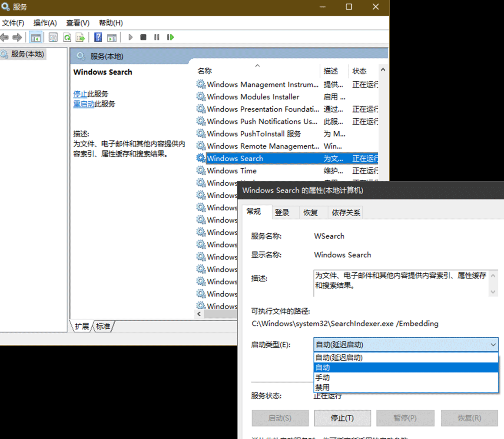Click the SearchIndexer.exe executable path text

point(345,323)
